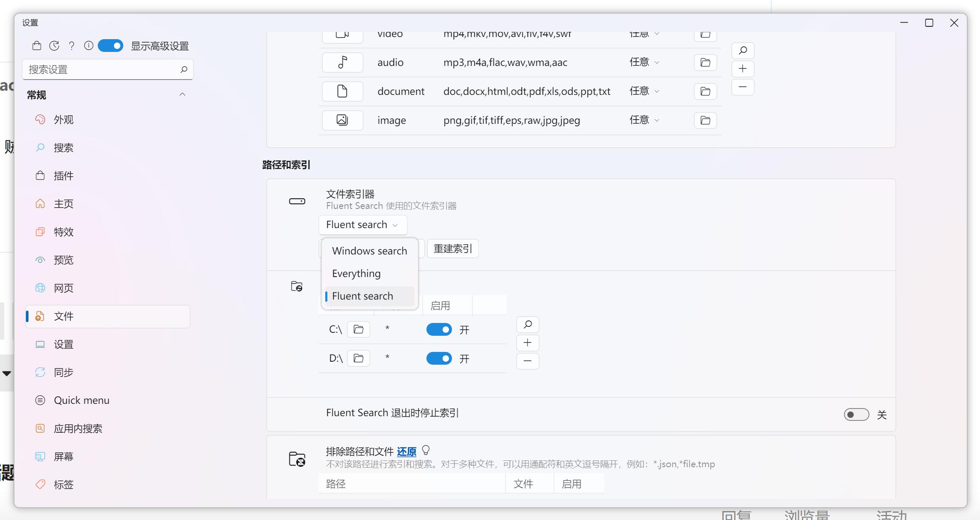
Task: Click the 还原 link for excluded paths
Action: click(x=406, y=451)
